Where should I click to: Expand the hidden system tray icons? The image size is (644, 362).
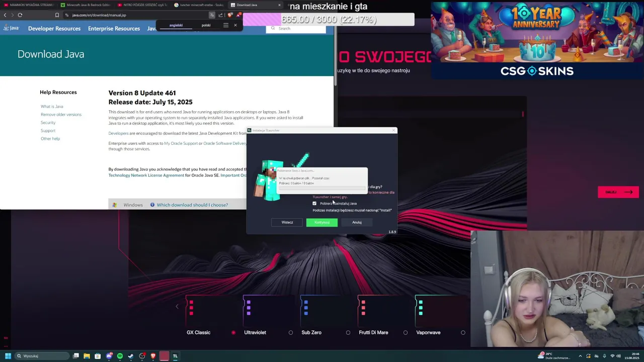click(580, 356)
